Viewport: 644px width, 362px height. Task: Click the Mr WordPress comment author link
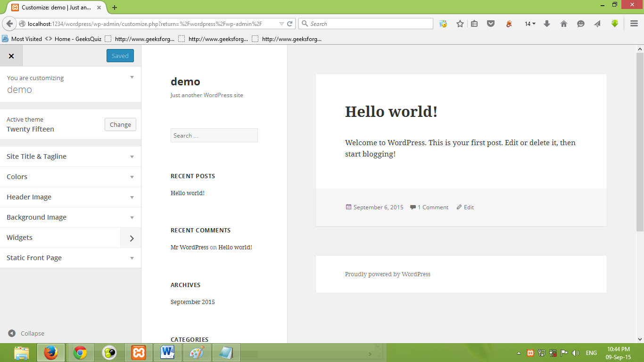190,247
